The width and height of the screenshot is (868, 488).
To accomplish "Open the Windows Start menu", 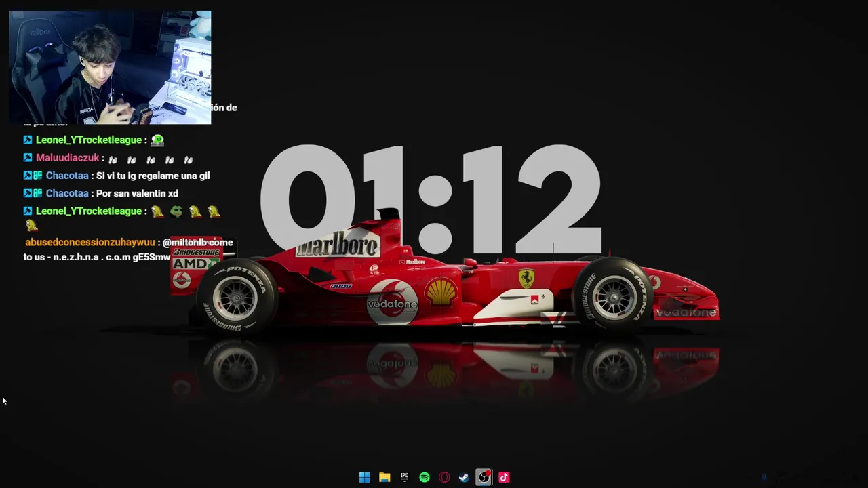I will [x=364, y=477].
